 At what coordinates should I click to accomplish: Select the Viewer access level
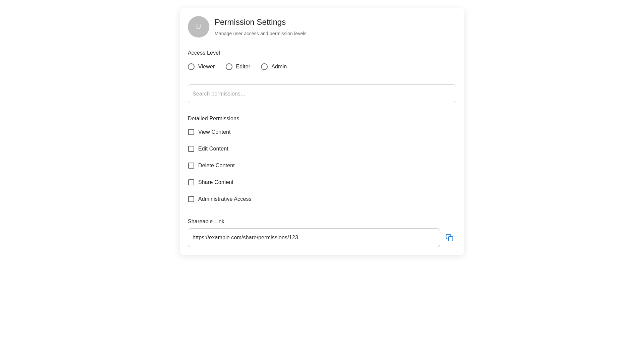coord(191,66)
